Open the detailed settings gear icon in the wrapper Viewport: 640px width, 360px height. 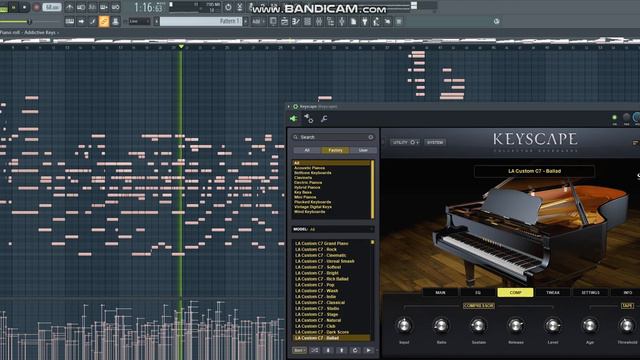(x=309, y=119)
